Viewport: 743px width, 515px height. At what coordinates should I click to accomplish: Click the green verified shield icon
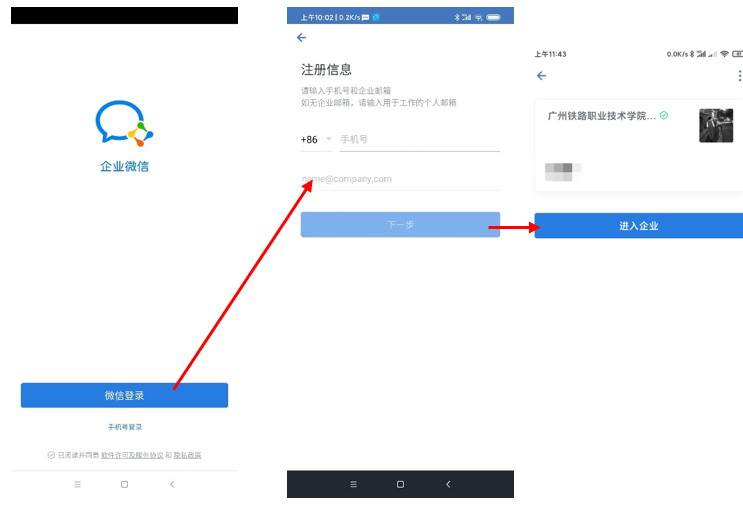point(664,115)
